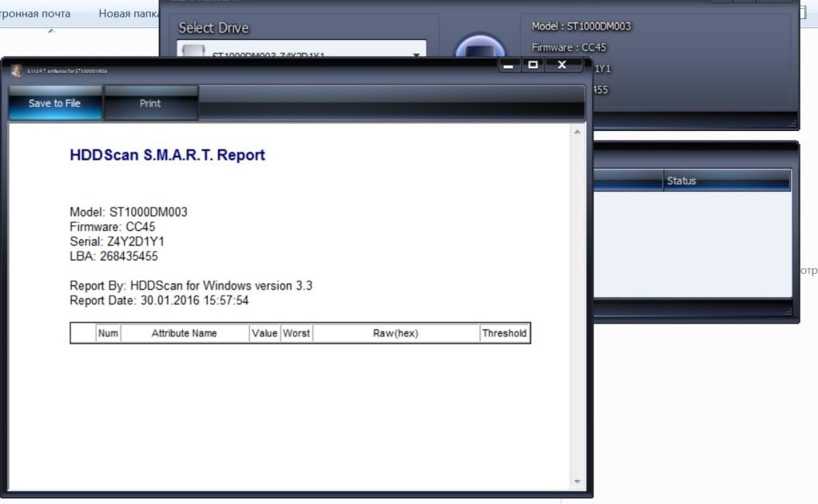Click the Save to File button
This screenshot has width=818, height=504.
(x=54, y=103)
